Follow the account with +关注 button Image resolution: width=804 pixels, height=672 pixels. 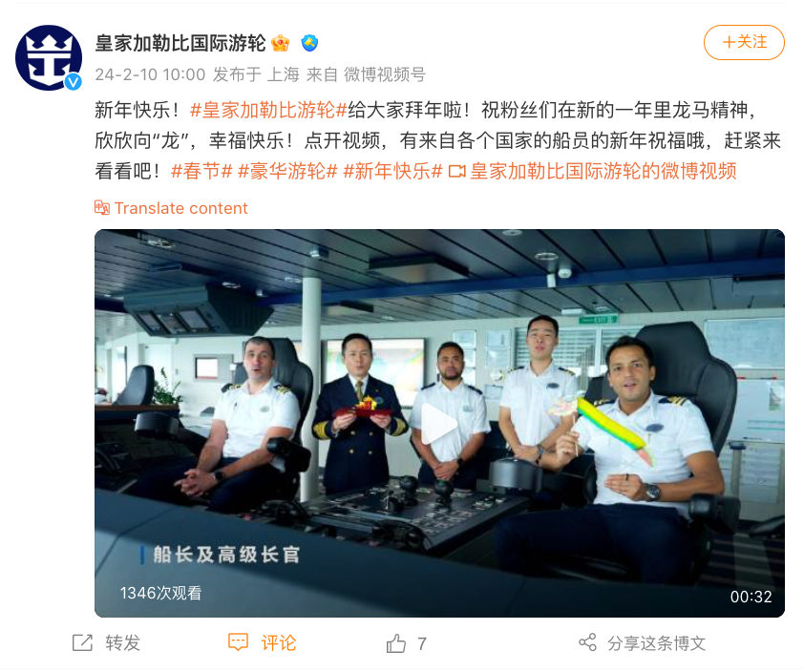coord(744,43)
